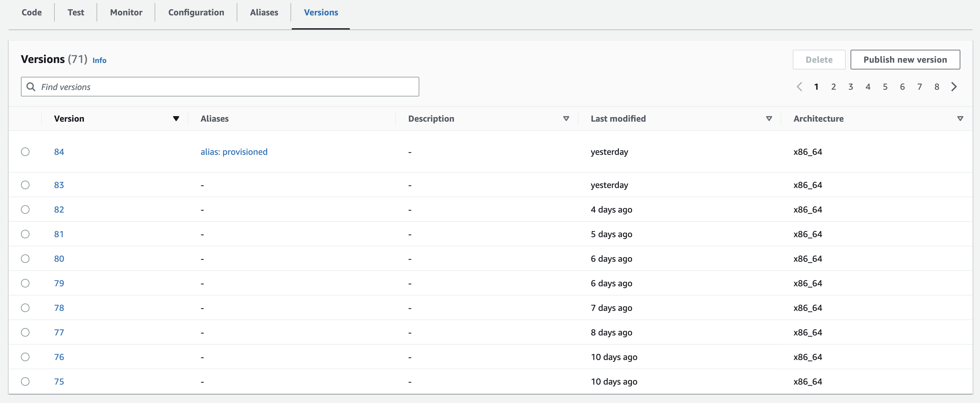Click the alias: provisioned link

tap(234, 152)
